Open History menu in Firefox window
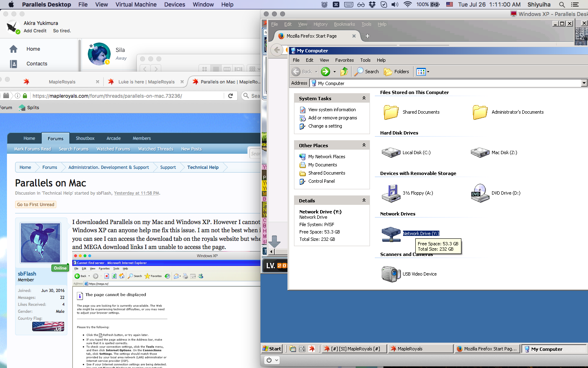 pos(321,24)
